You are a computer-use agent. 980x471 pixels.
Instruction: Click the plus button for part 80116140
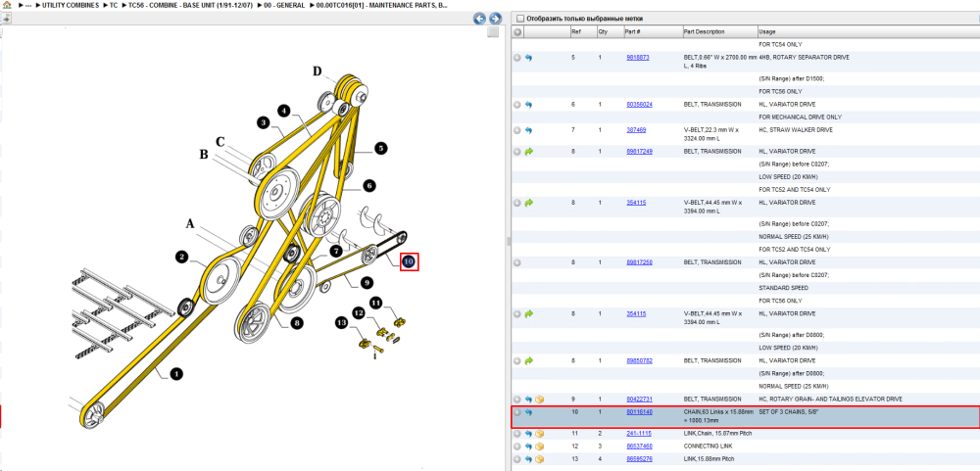(x=517, y=412)
